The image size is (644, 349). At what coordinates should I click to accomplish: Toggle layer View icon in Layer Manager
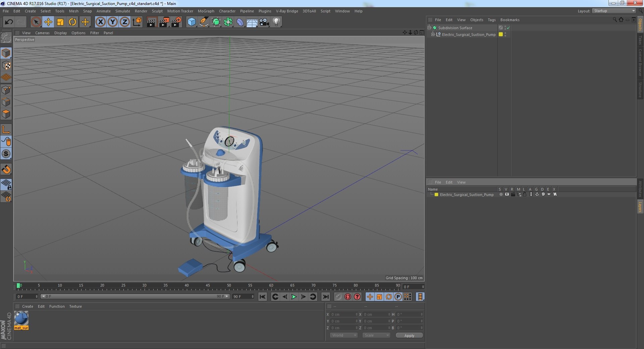507,194
